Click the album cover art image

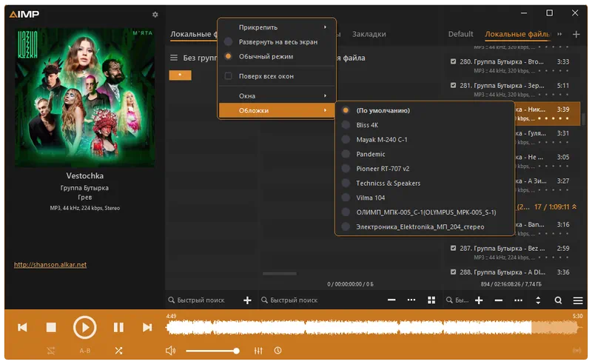coord(84,98)
